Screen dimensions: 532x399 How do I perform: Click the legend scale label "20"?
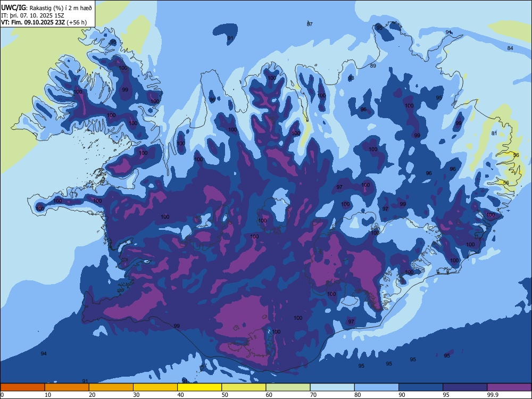click(92, 395)
